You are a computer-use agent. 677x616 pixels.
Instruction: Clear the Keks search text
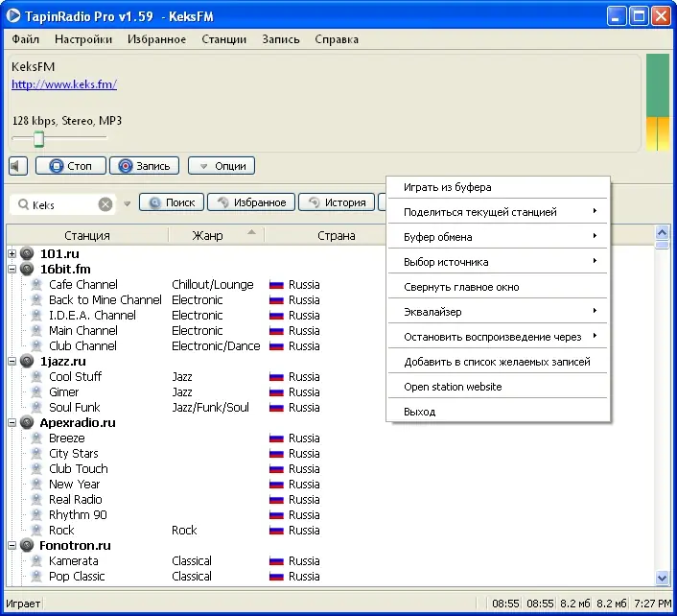coord(105,203)
